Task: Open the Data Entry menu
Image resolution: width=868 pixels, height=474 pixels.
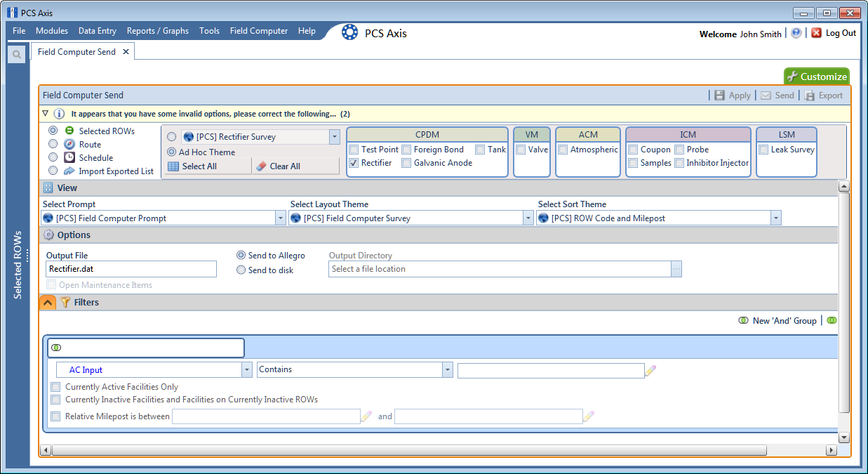Action: pyautogui.click(x=98, y=31)
